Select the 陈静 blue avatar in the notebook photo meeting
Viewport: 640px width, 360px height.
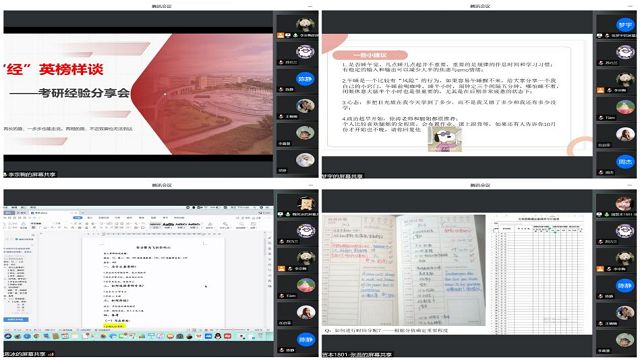tap(625, 285)
